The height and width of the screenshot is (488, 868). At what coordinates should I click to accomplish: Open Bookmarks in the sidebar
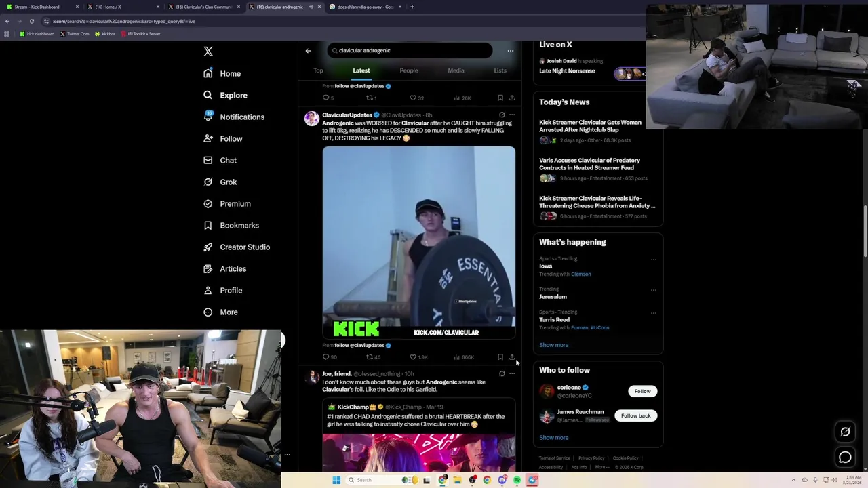point(231,225)
